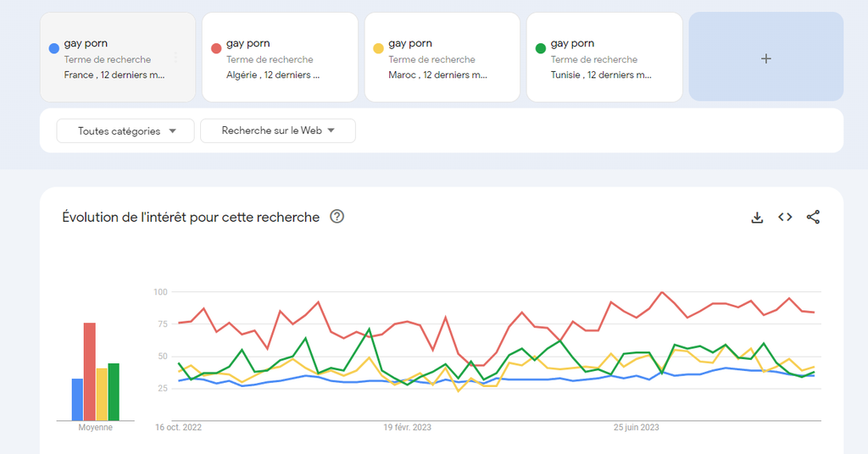Viewport: 868px width, 454px height.
Task: Click the red dot for Algérie
Action: click(x=215, y=48)
